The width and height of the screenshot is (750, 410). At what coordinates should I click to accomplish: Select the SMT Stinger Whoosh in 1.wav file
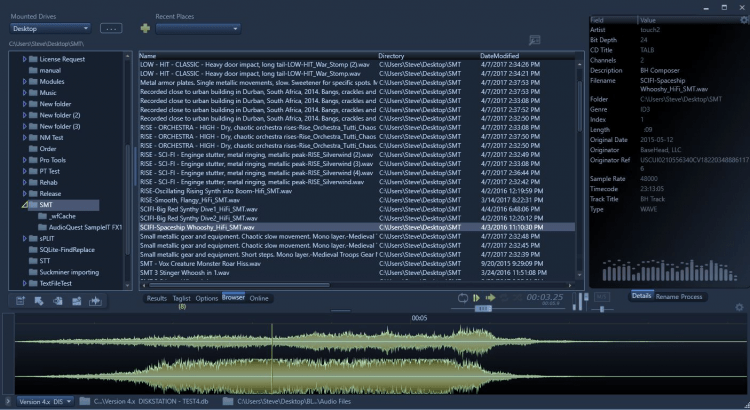click(185, 272)
